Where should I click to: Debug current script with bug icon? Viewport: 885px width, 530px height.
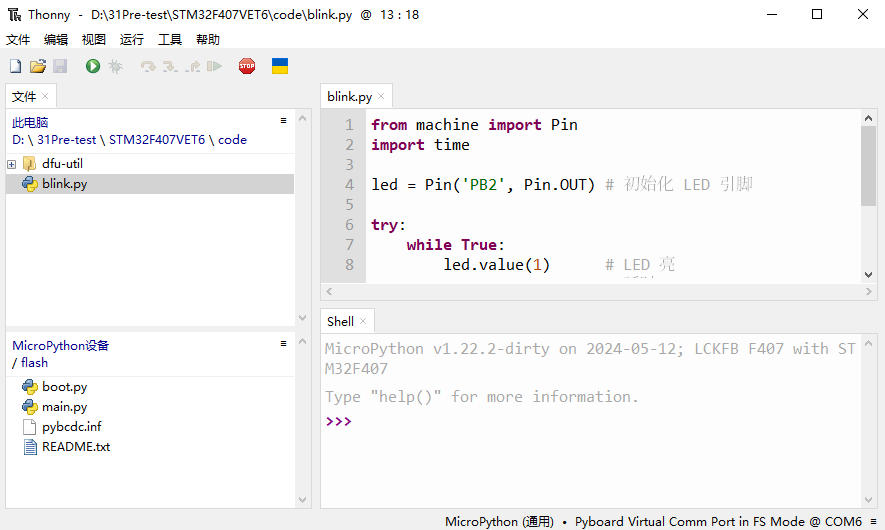click(116, 67)
